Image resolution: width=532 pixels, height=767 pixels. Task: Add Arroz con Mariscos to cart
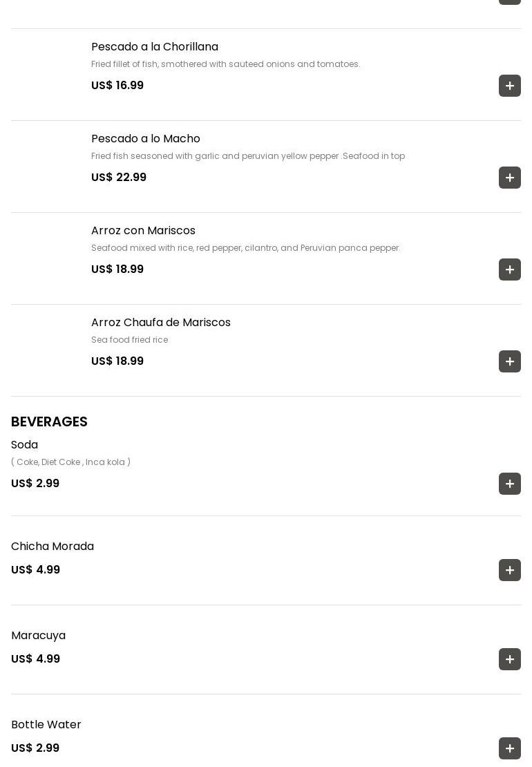click(x=510, y=269)
